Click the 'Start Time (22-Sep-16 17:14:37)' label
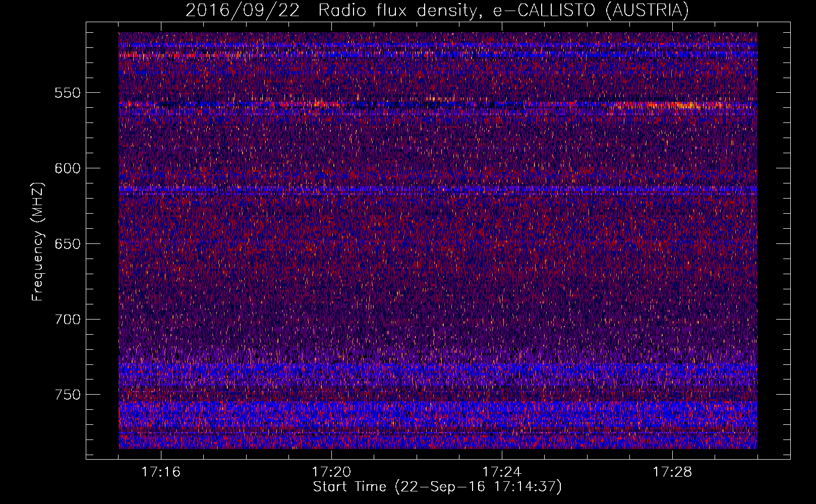This screenshot has height=504, width=816. coord(437,487)
